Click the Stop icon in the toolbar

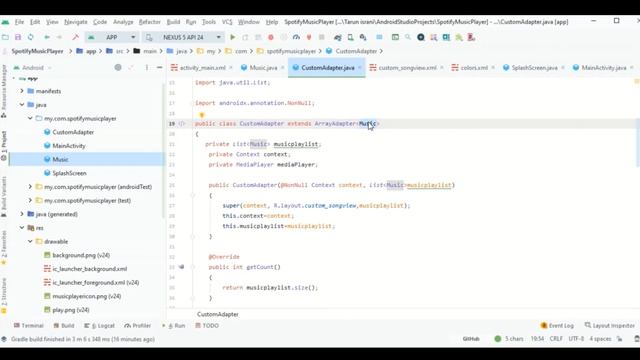(322, 37)
